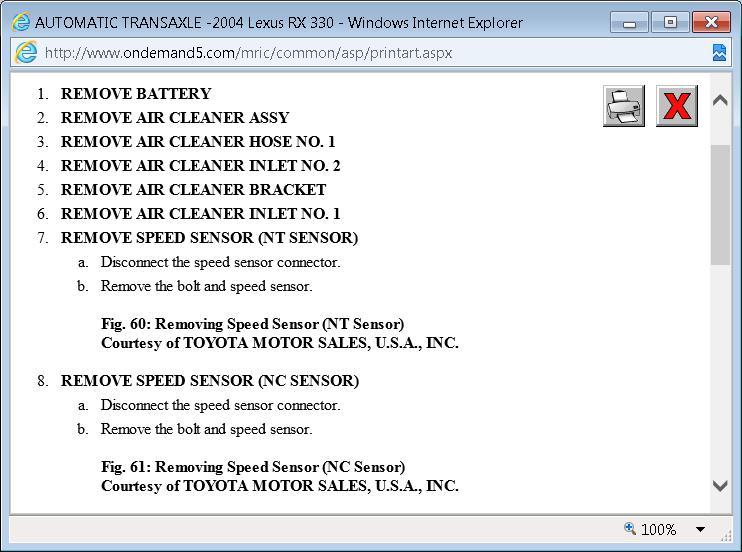Click step 7a Disconnect the speed sensor connector
The height and width of the screenshot is (552, 742).
click(221, 262)
